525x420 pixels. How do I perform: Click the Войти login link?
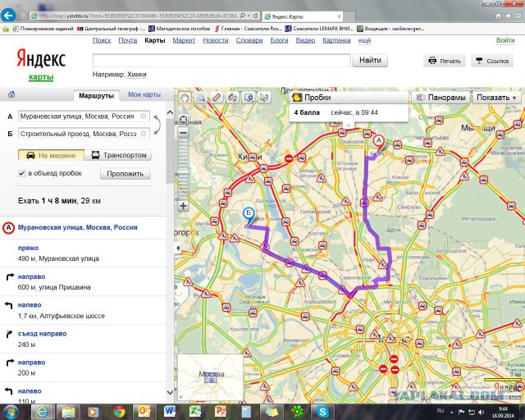[505, 40]
